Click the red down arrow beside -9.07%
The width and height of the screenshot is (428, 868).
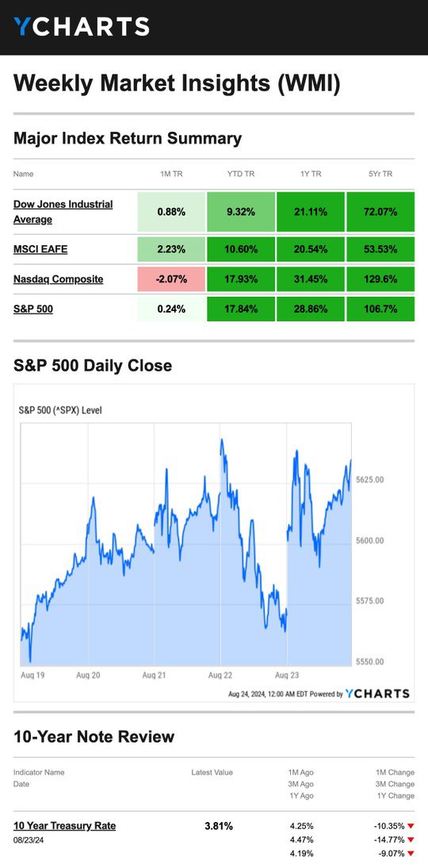[x=411, y=854]
